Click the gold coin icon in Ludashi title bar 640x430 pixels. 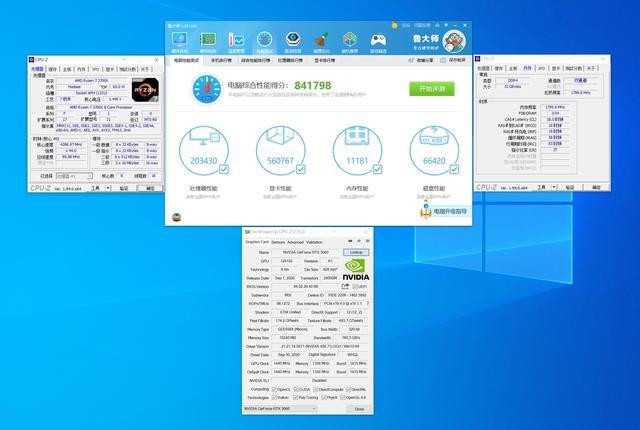[x=394, y=25]
